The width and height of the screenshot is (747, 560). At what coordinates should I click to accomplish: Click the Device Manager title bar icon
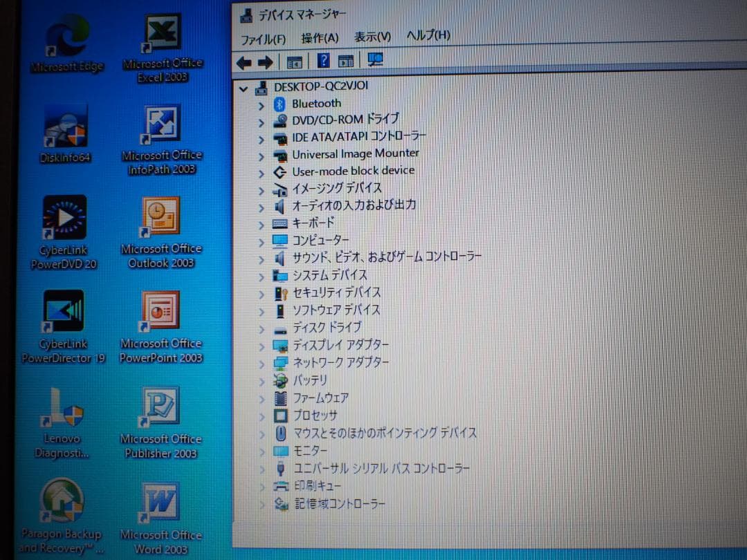246,16
